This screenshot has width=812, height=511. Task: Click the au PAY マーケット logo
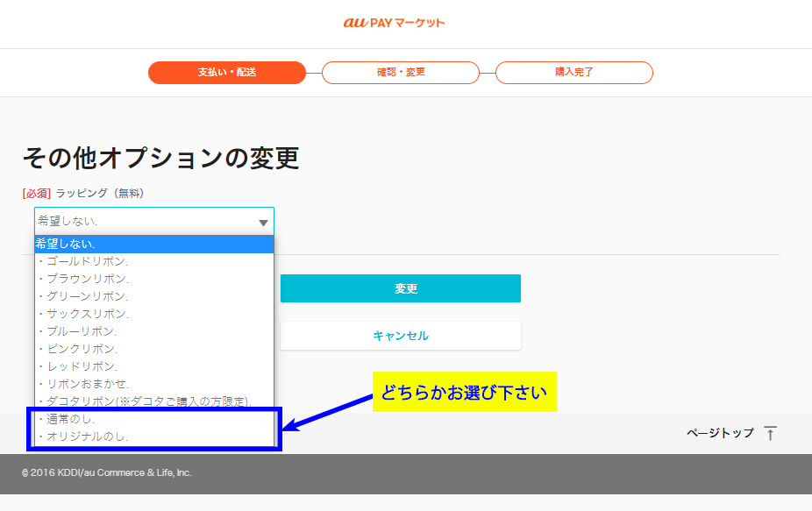coord(394,23)
